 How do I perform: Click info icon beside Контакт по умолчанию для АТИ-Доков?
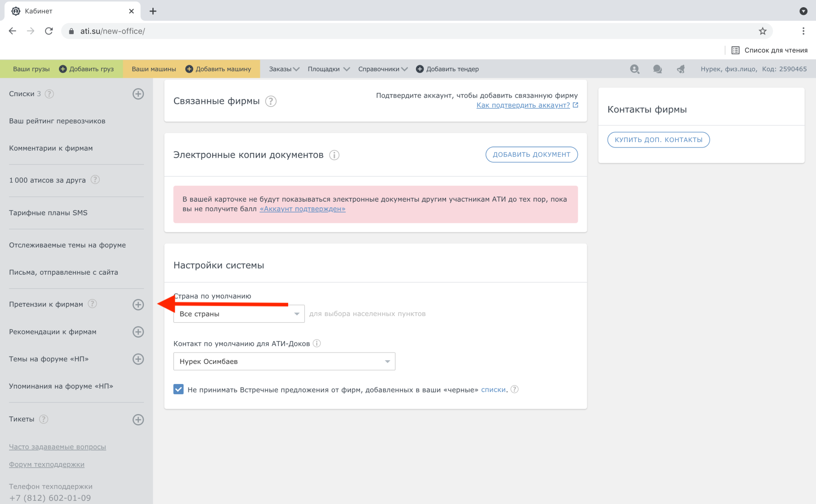[317, 343]
